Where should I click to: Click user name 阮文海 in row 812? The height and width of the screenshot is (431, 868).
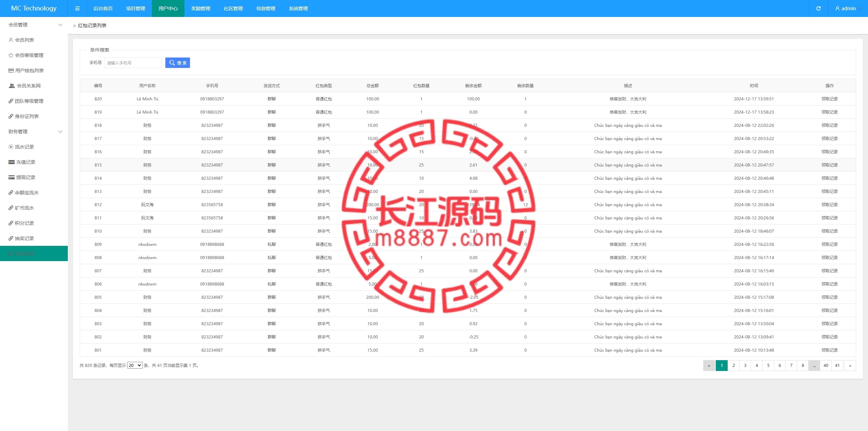point(147,205)
